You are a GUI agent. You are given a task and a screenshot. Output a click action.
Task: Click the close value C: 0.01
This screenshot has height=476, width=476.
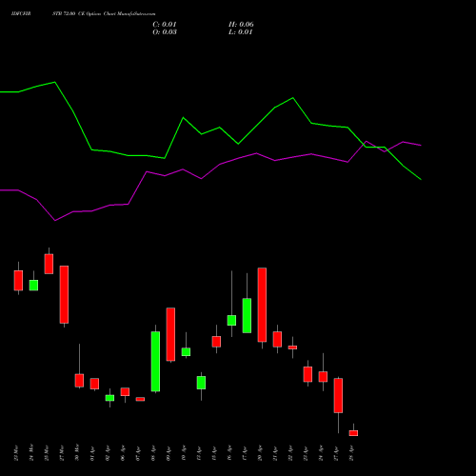click(x=165, y=25)
